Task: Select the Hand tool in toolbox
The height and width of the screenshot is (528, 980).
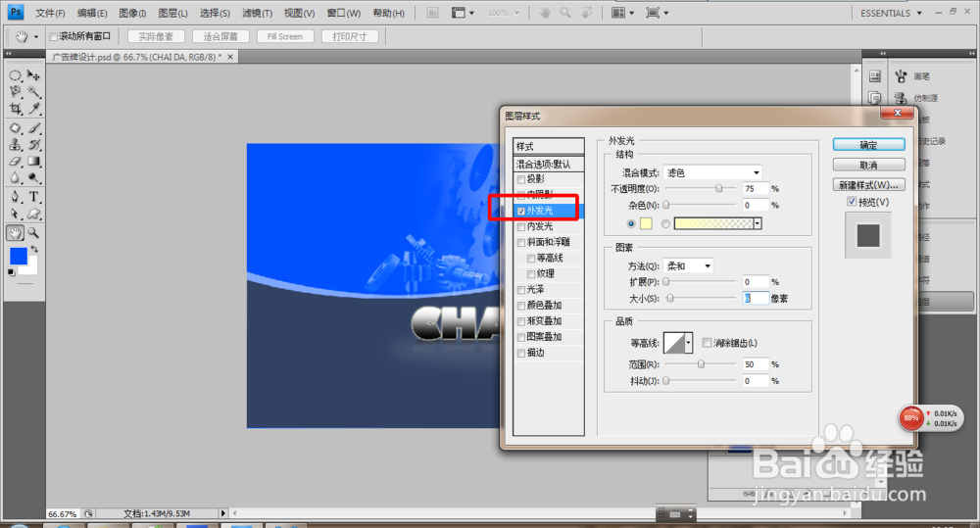Action: [15, 233]
